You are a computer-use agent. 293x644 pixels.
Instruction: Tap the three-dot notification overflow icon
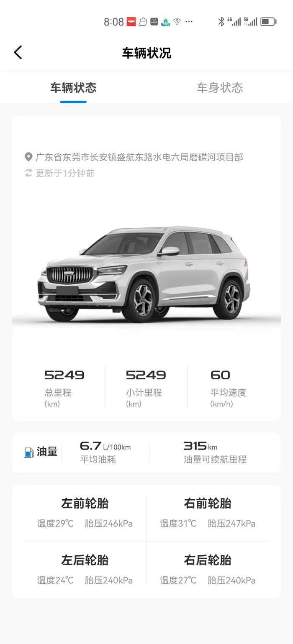(189, 22)
